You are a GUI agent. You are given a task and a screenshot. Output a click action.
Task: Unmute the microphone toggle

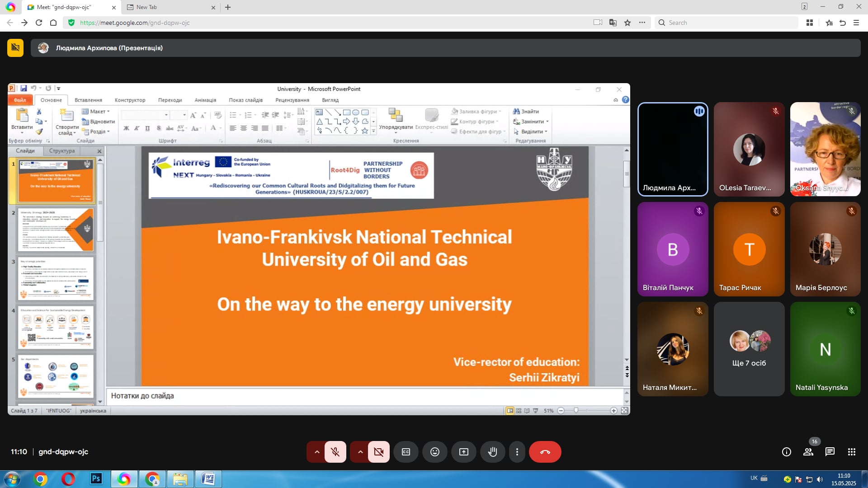(x=335, y=452)
